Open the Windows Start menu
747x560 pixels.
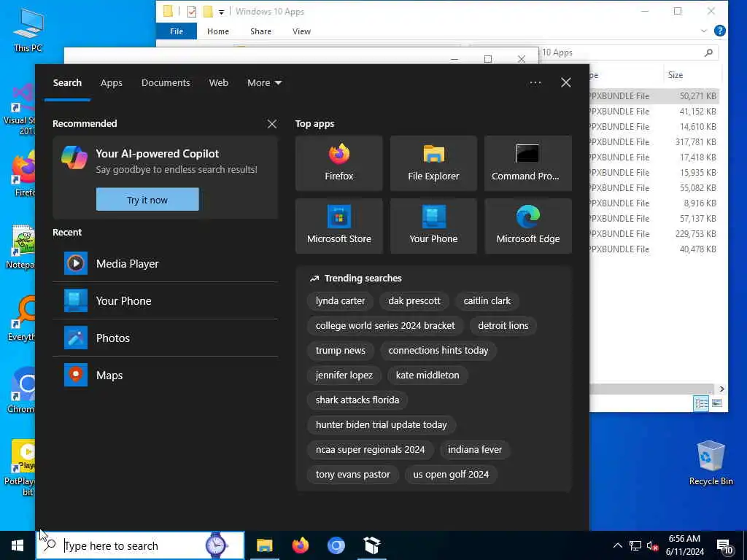coord(18,545)
